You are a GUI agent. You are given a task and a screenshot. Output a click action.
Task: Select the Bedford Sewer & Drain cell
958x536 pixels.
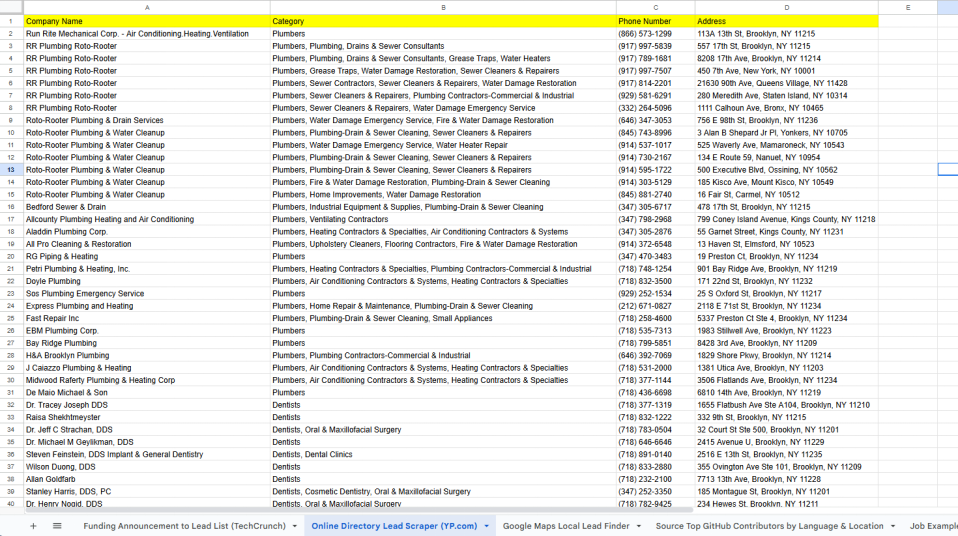146,207
